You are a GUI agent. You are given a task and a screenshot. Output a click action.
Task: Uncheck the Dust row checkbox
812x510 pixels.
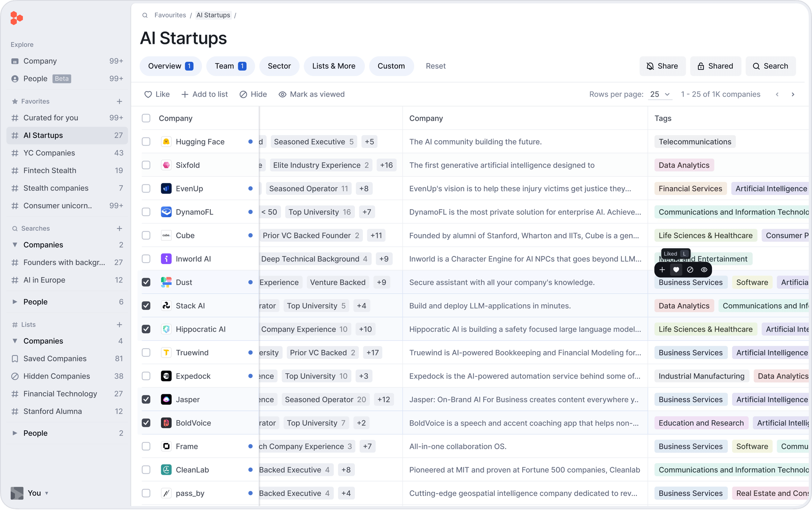146,282
